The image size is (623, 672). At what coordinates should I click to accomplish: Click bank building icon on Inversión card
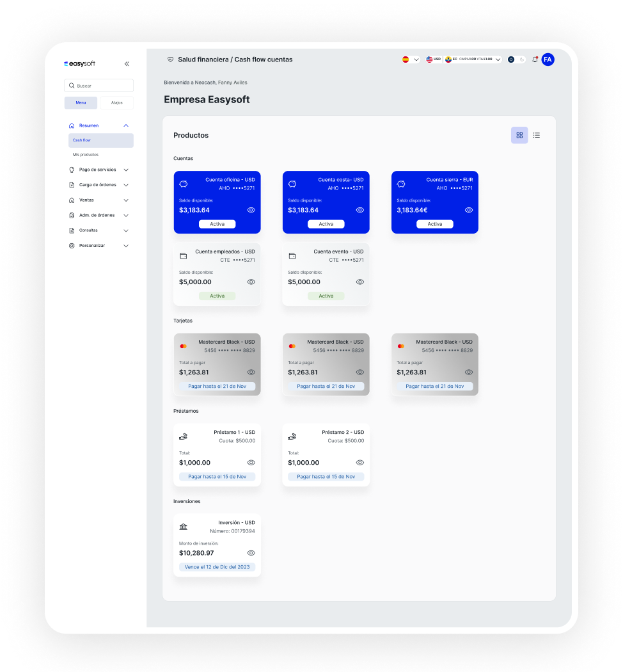(x=184, y=527)
